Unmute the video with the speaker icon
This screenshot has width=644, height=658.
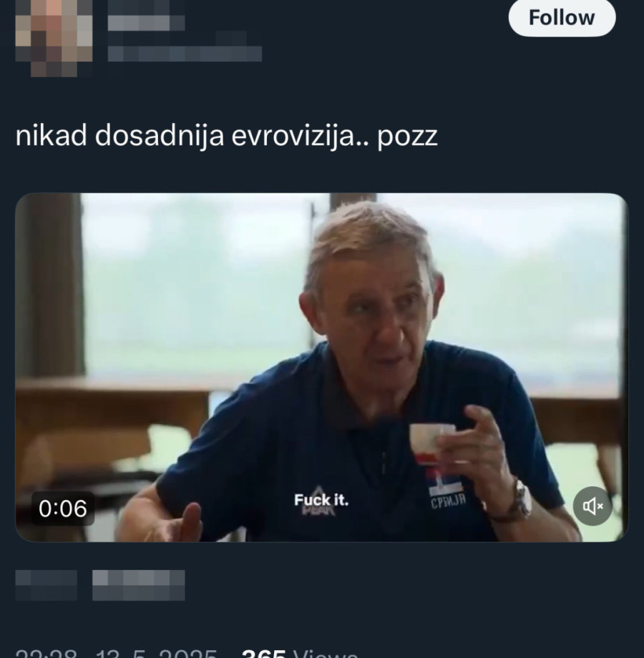pyautogui.click(x=592, y=506)
